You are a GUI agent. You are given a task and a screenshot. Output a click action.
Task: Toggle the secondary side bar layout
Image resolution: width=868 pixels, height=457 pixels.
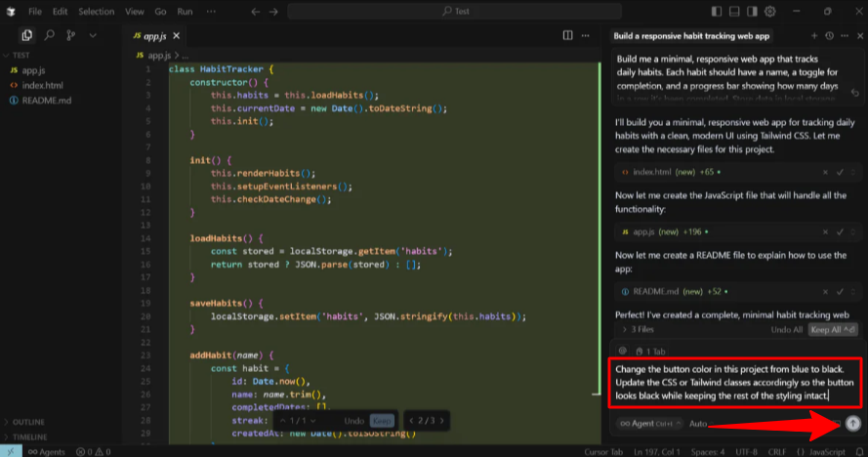click(x=753, y=12)
